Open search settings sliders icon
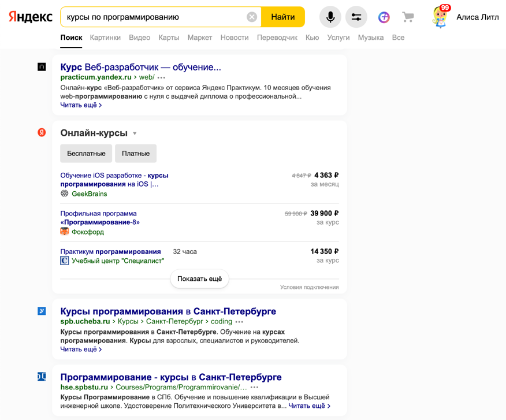The image size is (506, 420). (x=356, y=17)
